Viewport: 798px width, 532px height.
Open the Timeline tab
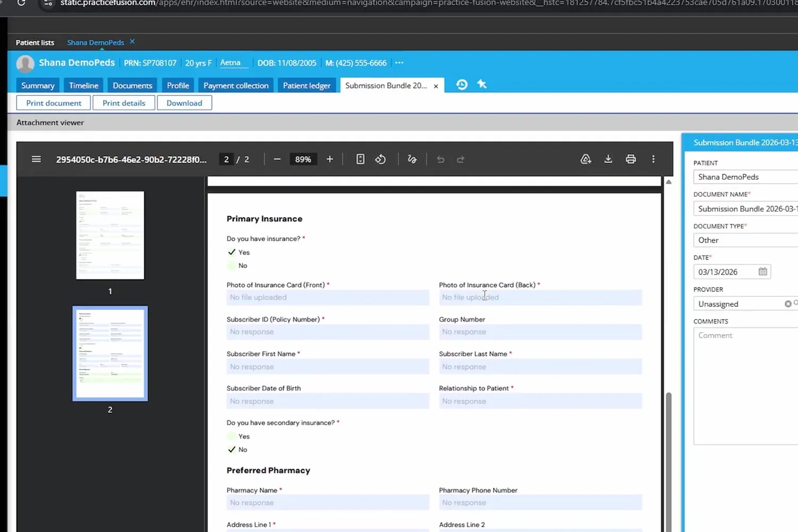(x=84, y=85)
